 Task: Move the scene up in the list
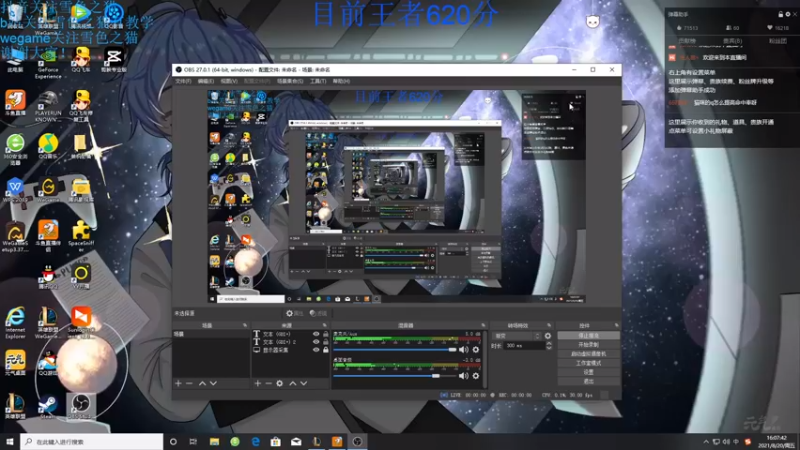202,383
